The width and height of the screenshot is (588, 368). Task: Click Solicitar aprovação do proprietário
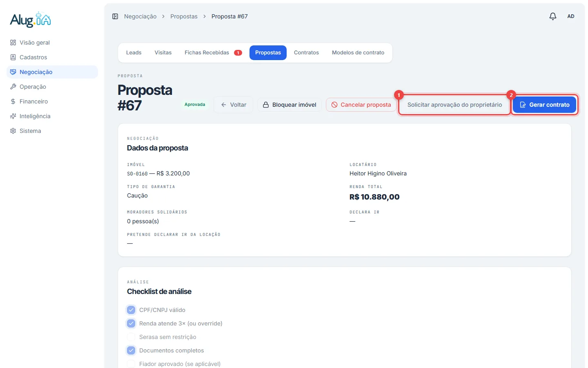click(454, 105)
